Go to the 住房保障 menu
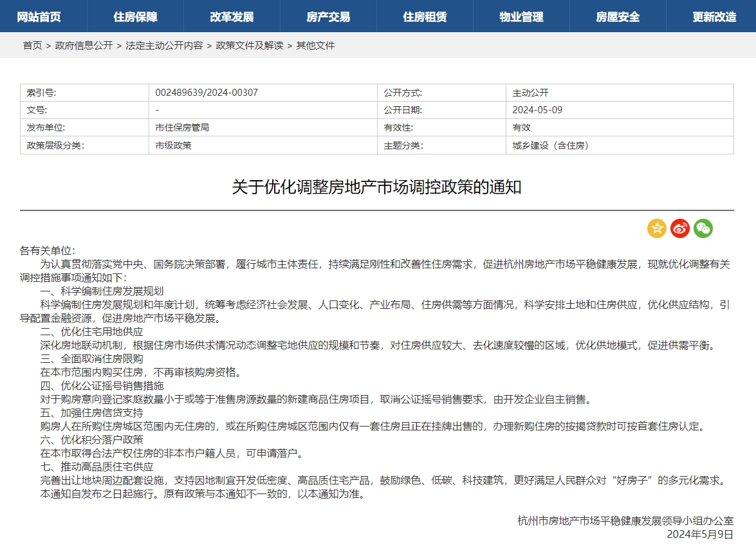 point(135,17)
